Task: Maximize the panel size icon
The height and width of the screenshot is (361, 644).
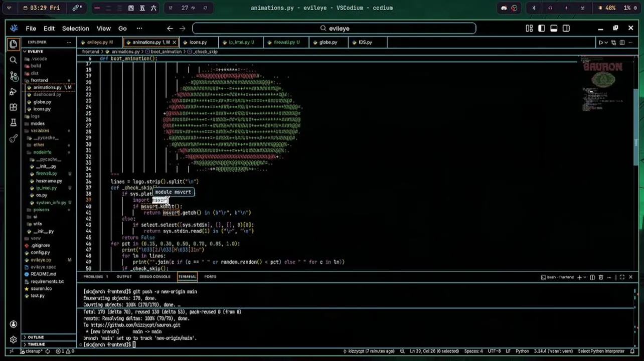Action: coord(622,277)
